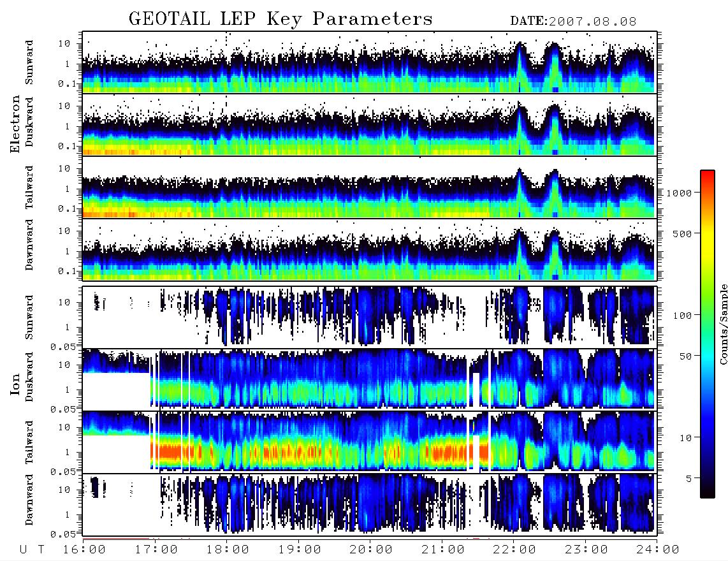Click inside the Electron Dawnward spectrogram panel
The height and width of the screenshot is (561, 728).
pos(370,250)
